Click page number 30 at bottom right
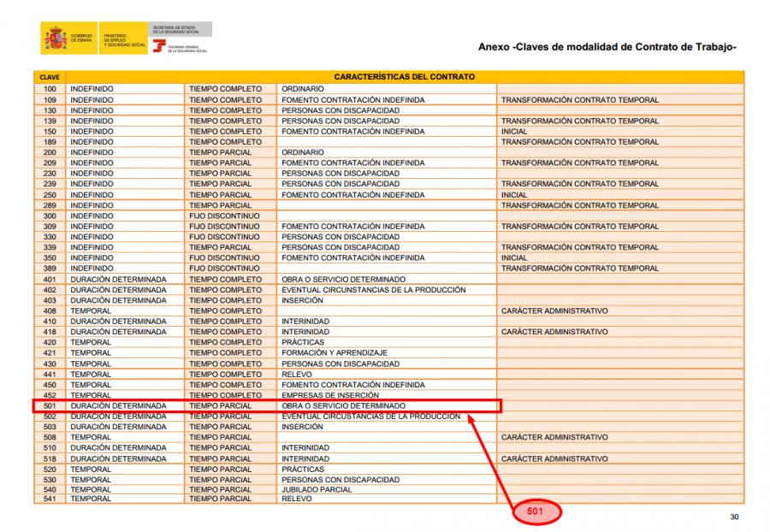 coord(733,517)
